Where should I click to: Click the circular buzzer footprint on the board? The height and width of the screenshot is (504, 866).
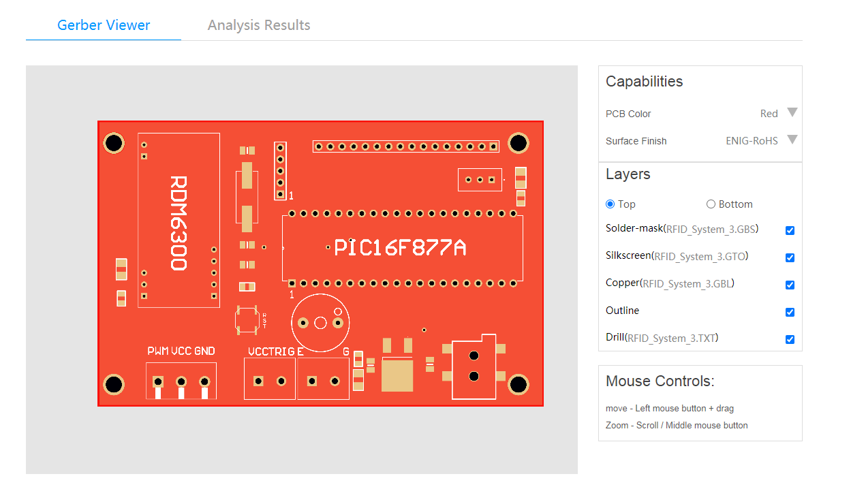coord(320,323)
